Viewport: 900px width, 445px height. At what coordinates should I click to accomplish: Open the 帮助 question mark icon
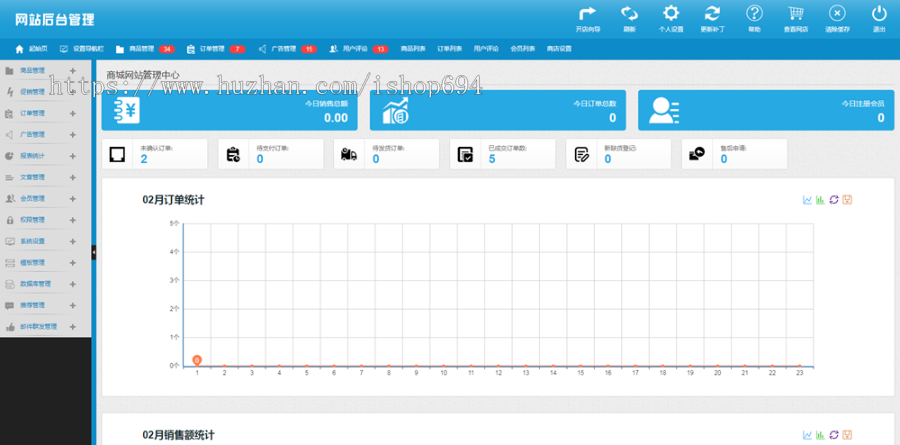(754, 14)
